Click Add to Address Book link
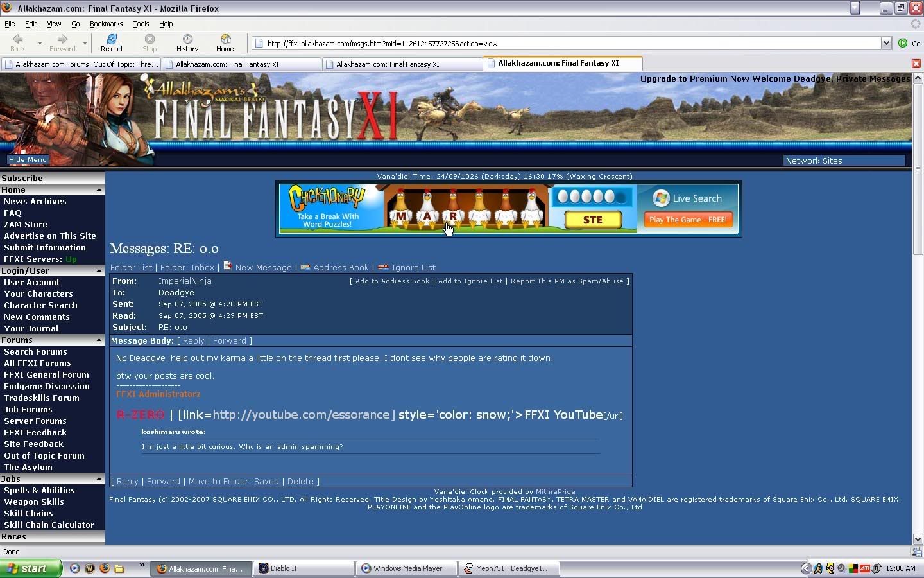 tap(392, 281)
